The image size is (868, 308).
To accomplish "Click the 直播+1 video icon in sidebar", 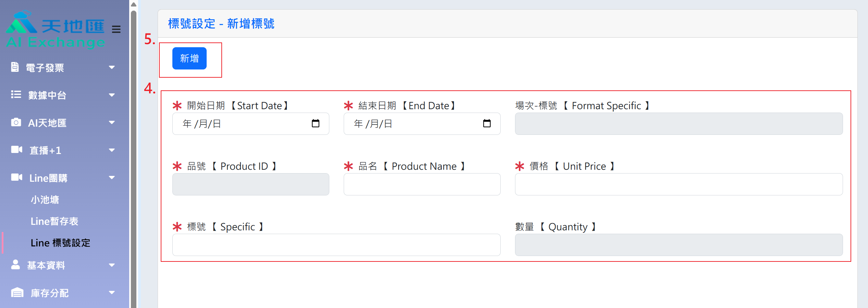I will [x=16, y=150].
